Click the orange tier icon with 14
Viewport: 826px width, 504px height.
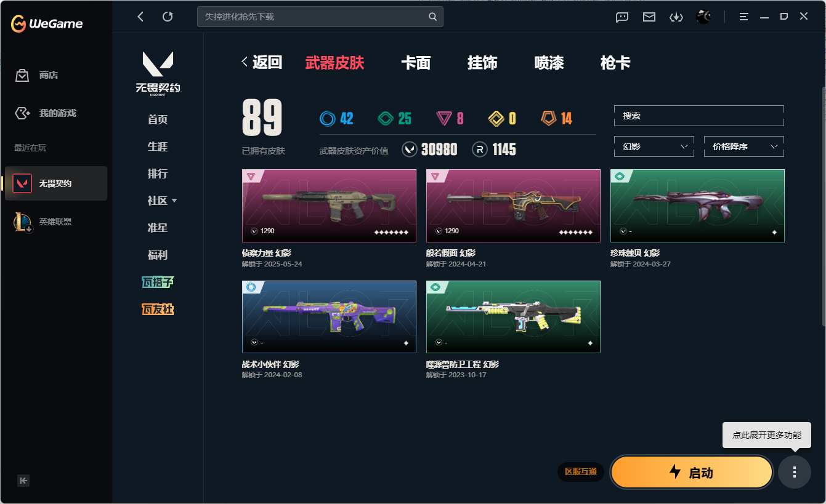pos(549,118)
